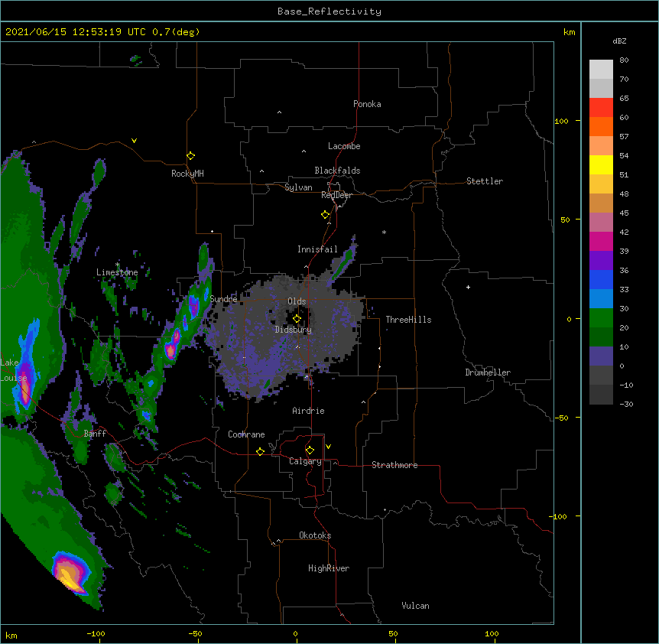Click the yellow marker south of RedDeer

pyautogui.click(x=325, y=215)
